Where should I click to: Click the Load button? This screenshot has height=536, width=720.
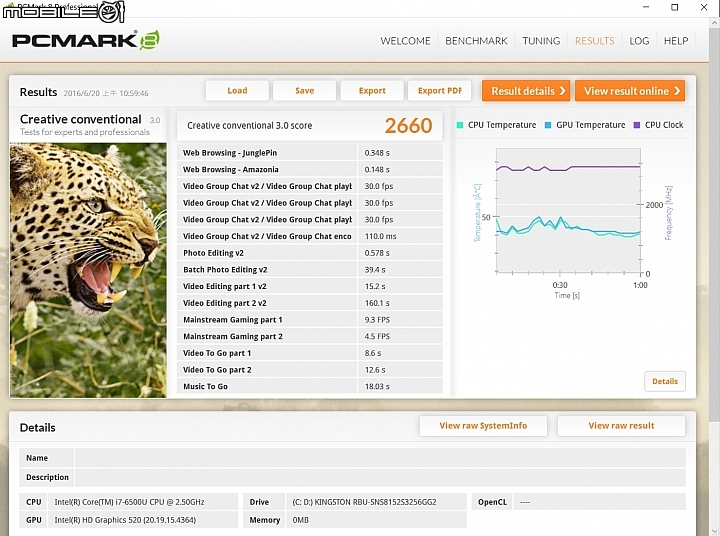click(x=237, y=90)
